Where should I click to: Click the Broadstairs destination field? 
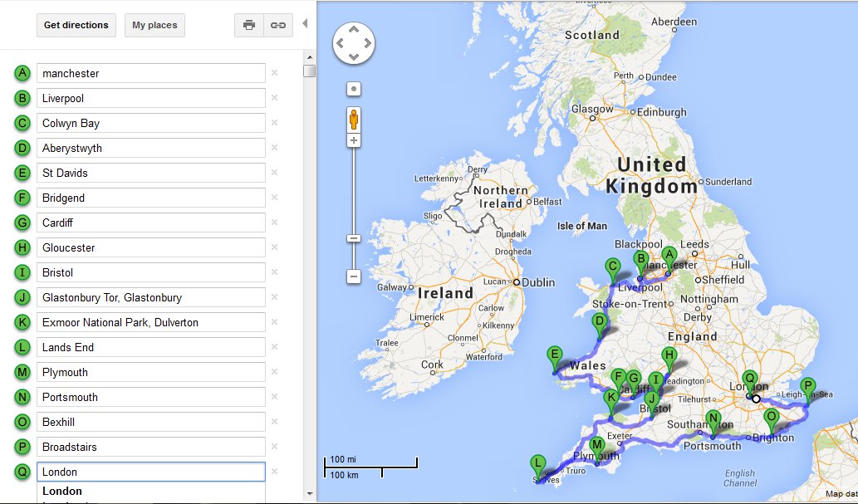coord(150,447)
